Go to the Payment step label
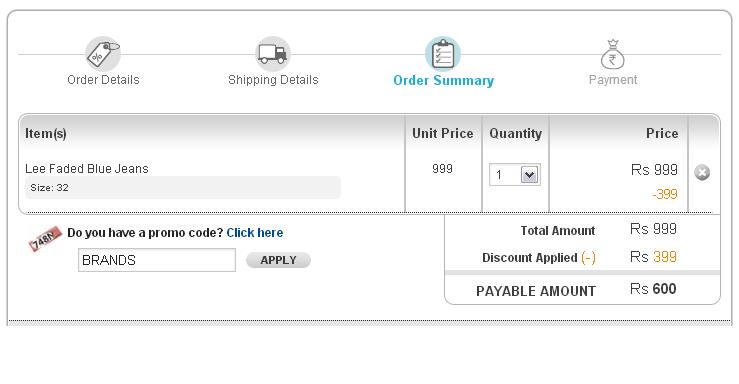This screenshot has width=739, height=384. tap(613, 80)
